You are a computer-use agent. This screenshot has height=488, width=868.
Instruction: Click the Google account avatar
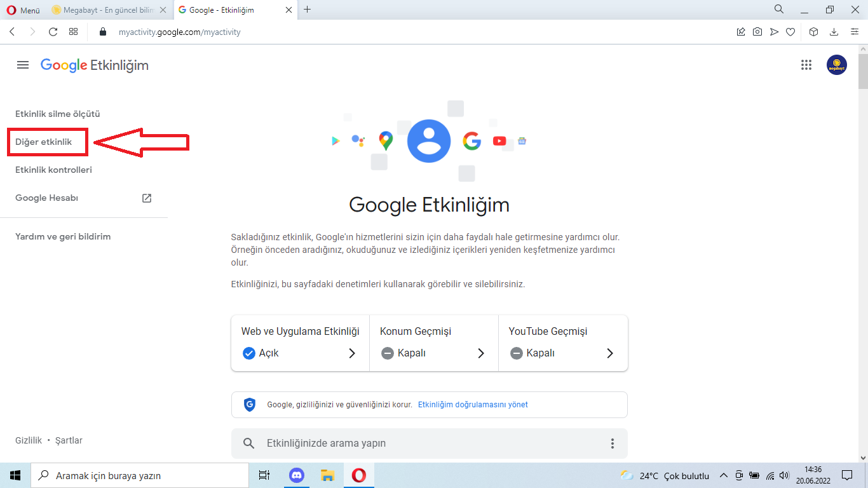[x=836, y=65]
